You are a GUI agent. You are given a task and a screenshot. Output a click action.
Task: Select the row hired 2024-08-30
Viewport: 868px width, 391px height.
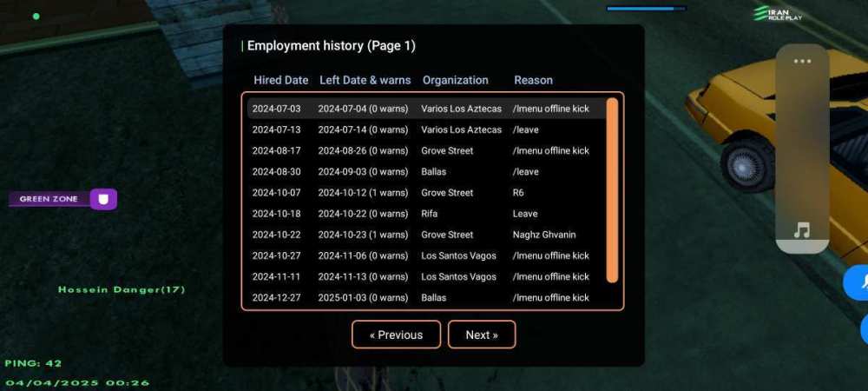(426, 172)
